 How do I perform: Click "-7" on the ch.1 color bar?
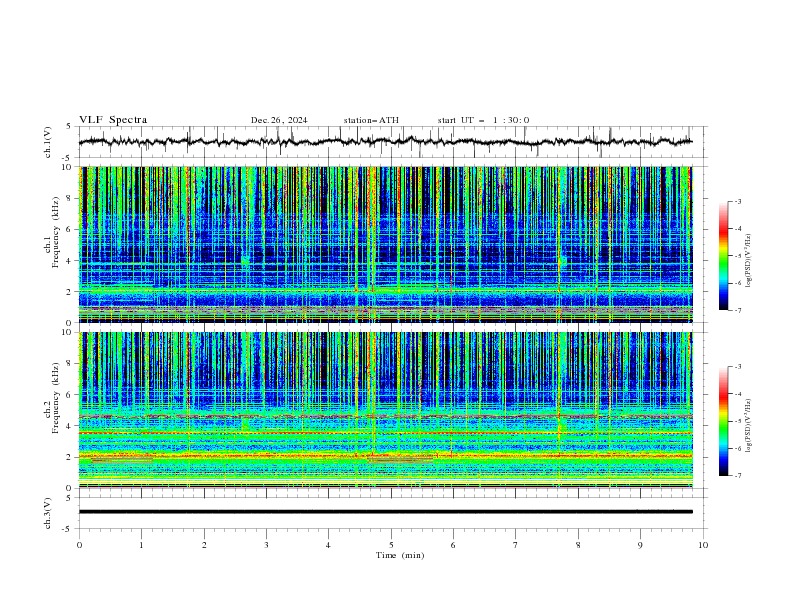click(x=738, y=310)
